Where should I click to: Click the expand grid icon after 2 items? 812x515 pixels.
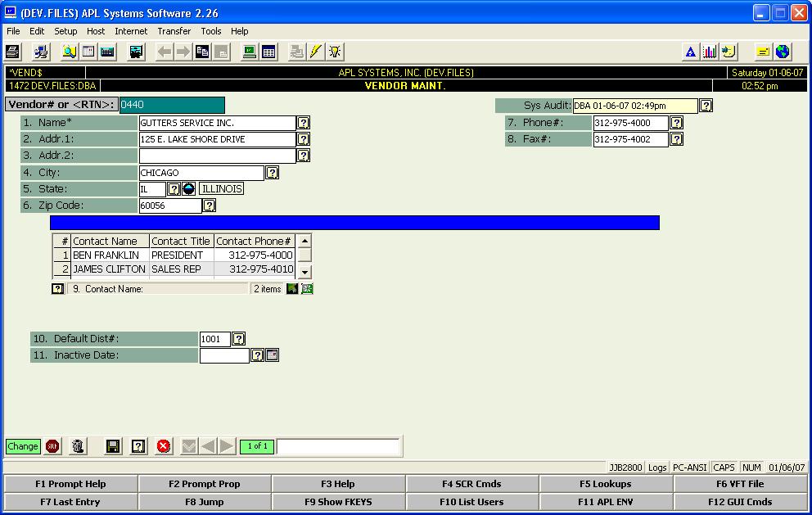(x=307, y=288)
